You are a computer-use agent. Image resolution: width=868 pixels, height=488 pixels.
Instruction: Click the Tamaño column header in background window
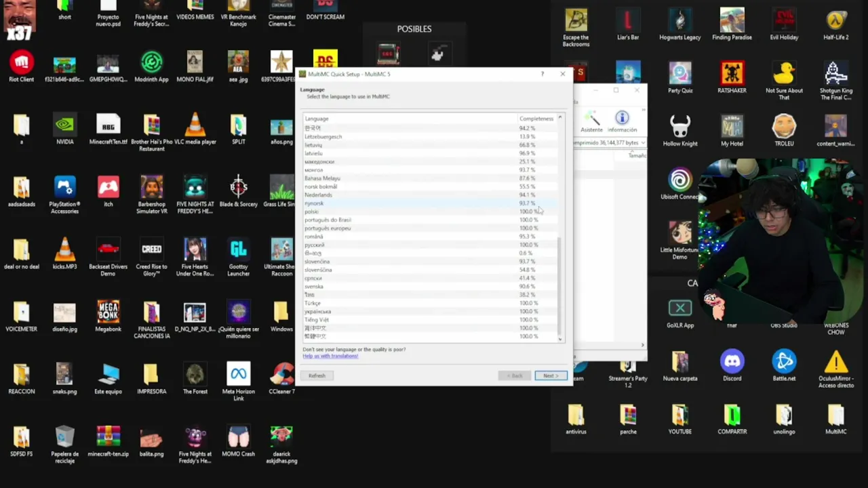point(637,155)
